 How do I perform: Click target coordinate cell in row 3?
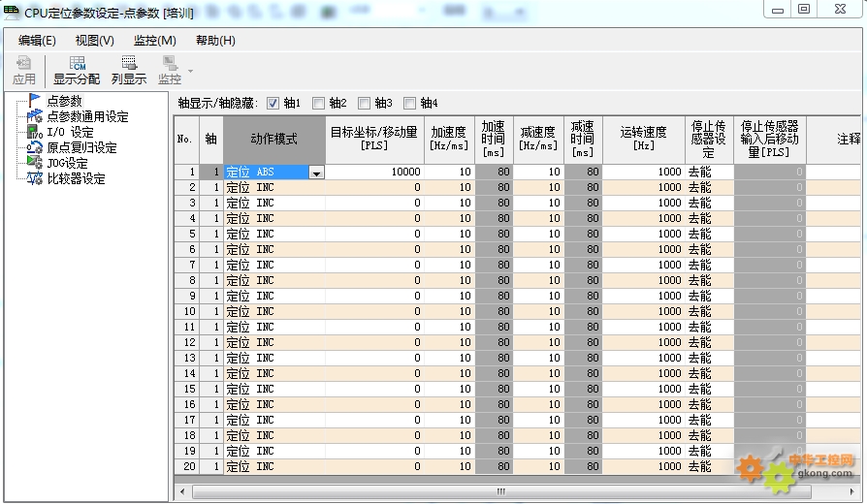[x=374, y=203]
